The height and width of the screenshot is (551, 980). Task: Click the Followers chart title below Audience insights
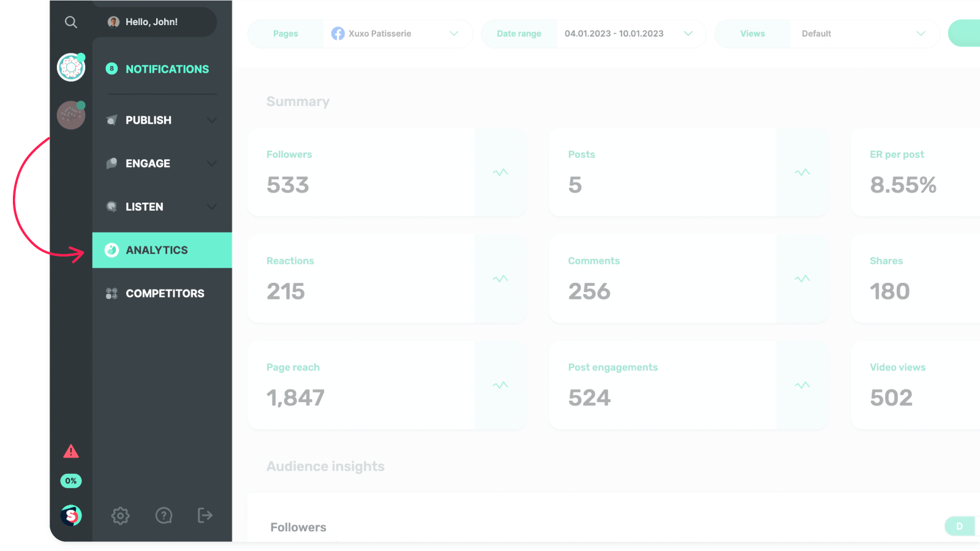pos(298,527)
